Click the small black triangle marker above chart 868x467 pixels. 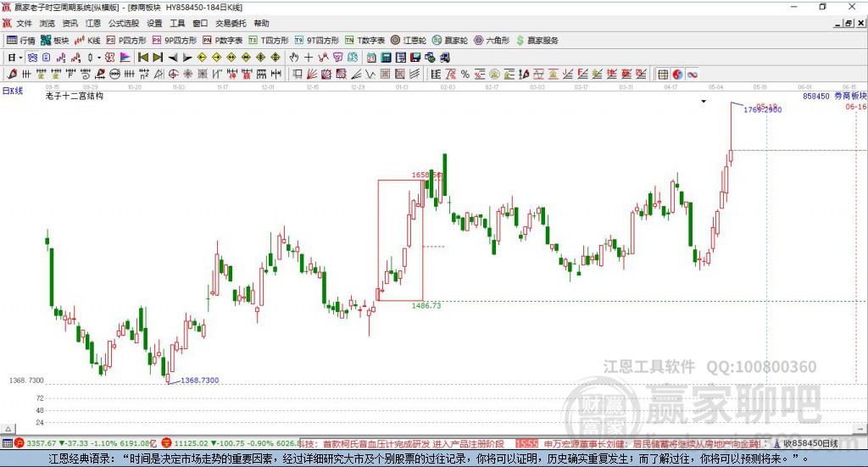point(704,101)
